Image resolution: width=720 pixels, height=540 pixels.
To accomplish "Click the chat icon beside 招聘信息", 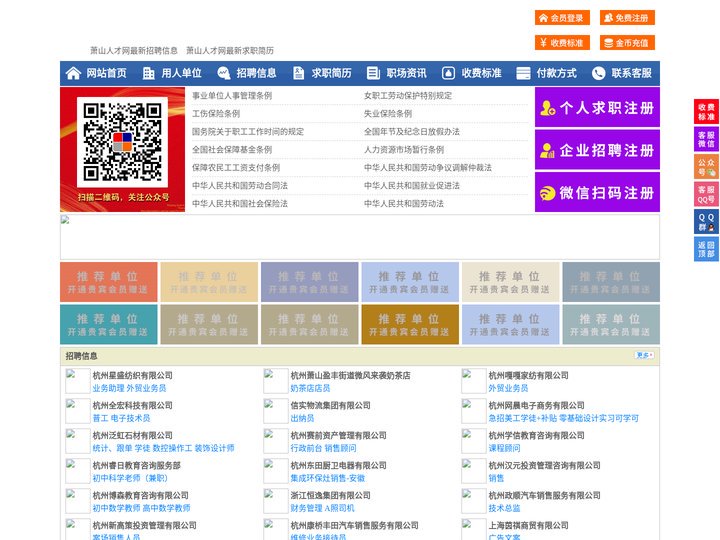I will tap(224, 73).
